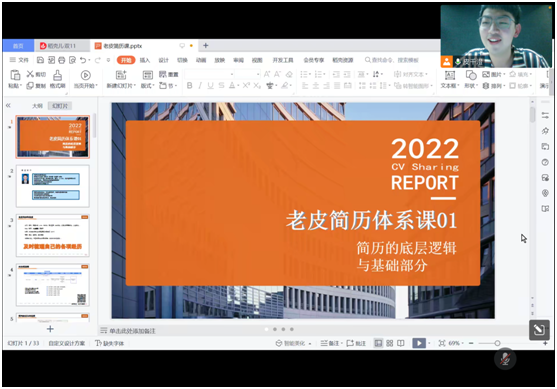Click the Italic formatting icon
The height and width of the screenshot is (389, 557).
tap(200, 86)
